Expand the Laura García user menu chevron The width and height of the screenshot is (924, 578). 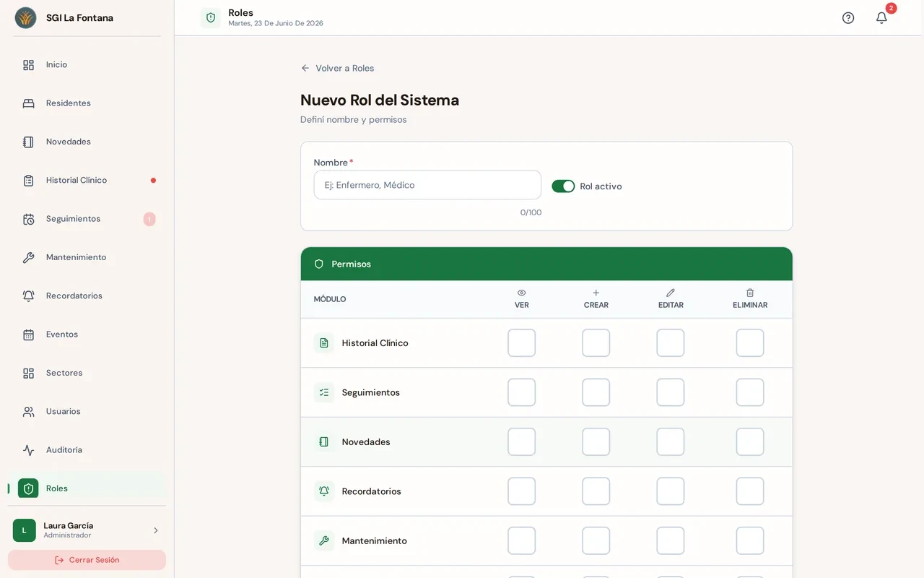coord(155,530)
